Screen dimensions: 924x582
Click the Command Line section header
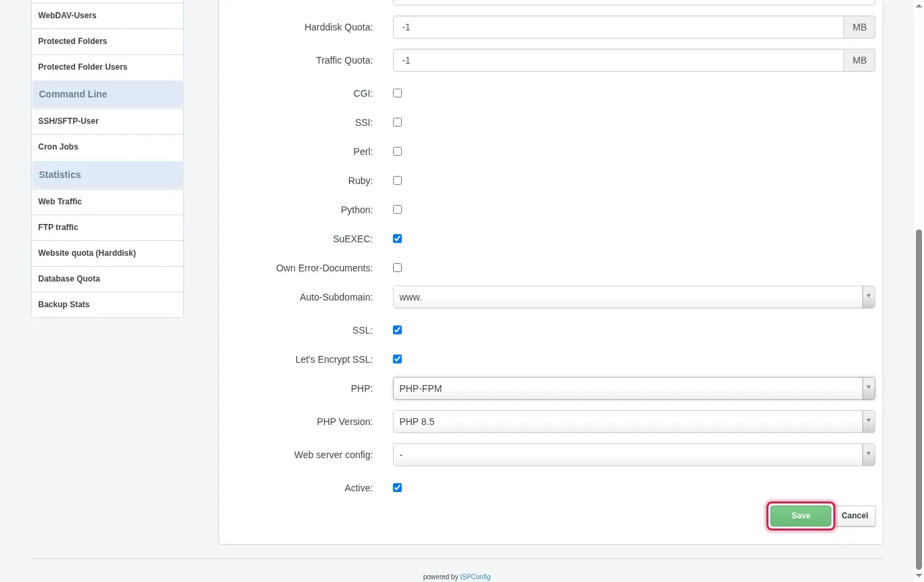point(108,94)
